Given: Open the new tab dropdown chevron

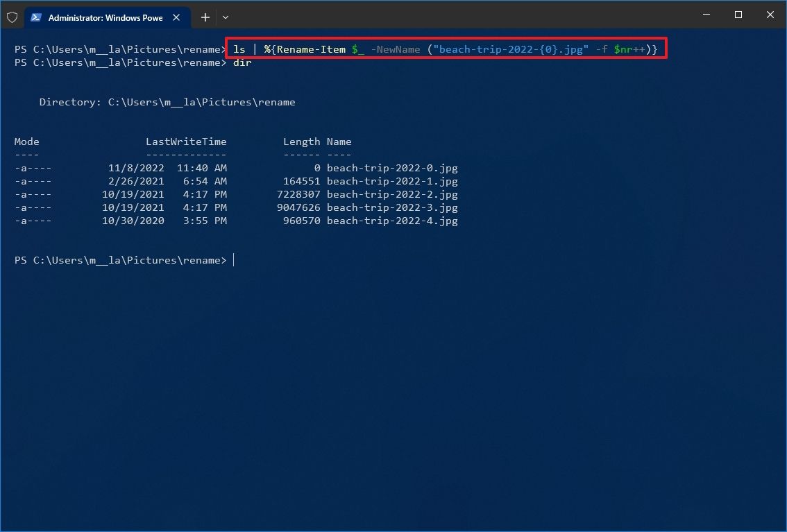Looking at the screenshot, I should pyautogui.click(x=225, y=17).
